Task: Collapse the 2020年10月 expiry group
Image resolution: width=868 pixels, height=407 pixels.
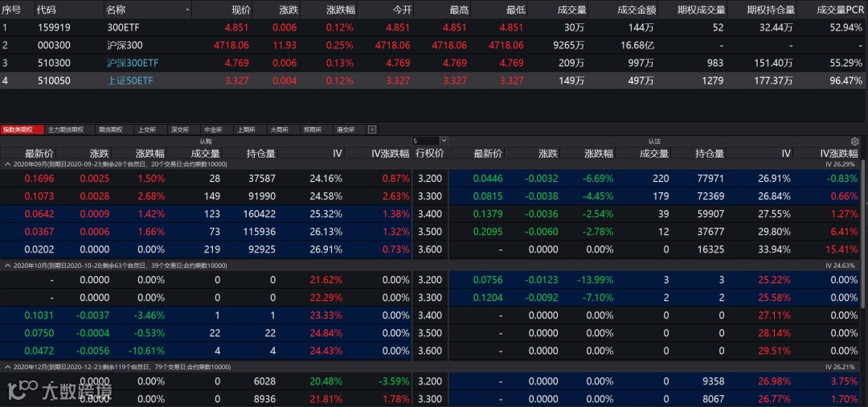Action: (x=8, y=265)
